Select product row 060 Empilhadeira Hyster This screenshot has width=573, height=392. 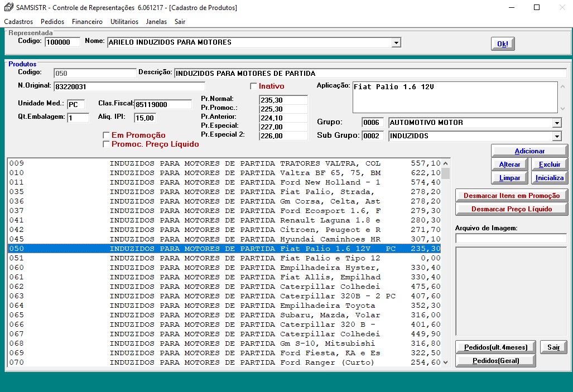pyautogui.click(x=224, y=268)
